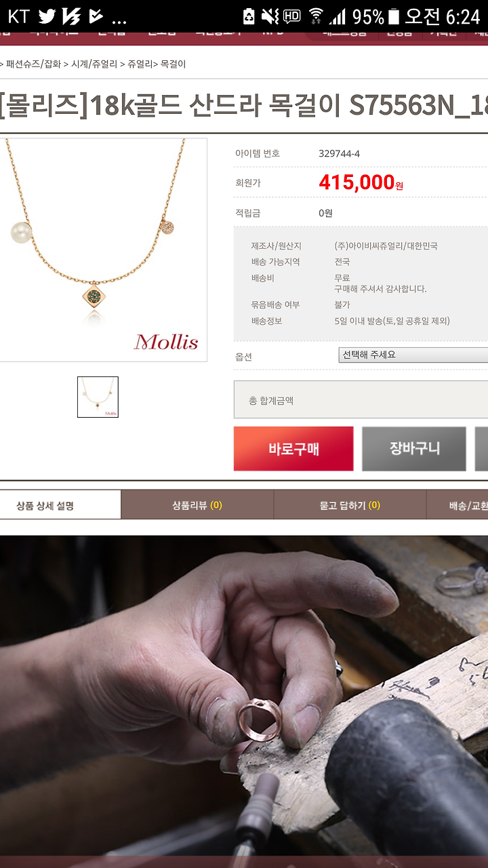Click the 장바구니 cart button
488x868 pixels.
coord(414,448)
